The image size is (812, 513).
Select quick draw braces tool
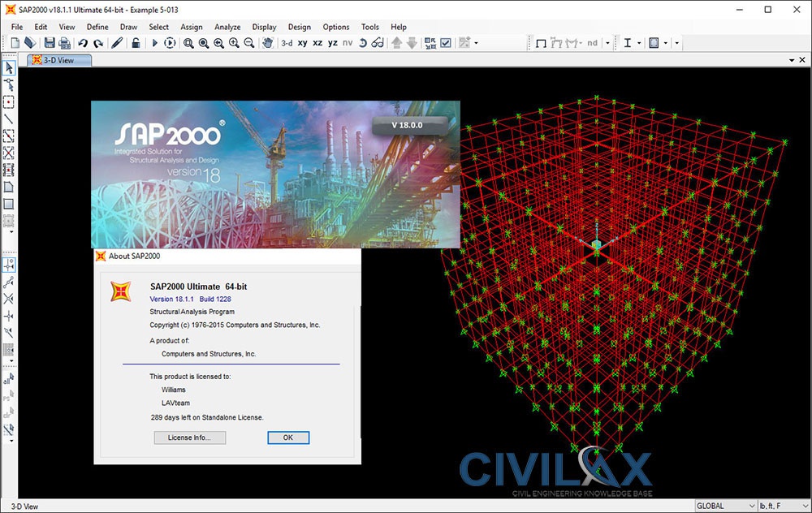coord(9,153)
